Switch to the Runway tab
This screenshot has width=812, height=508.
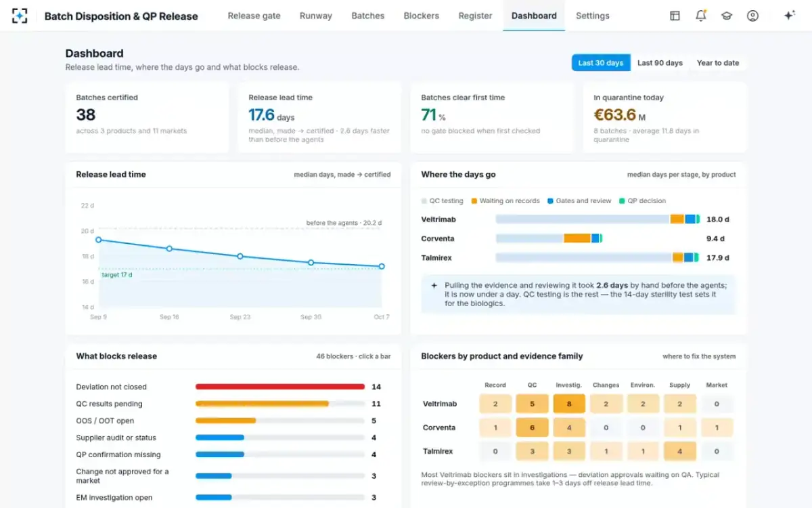[316, 16]
